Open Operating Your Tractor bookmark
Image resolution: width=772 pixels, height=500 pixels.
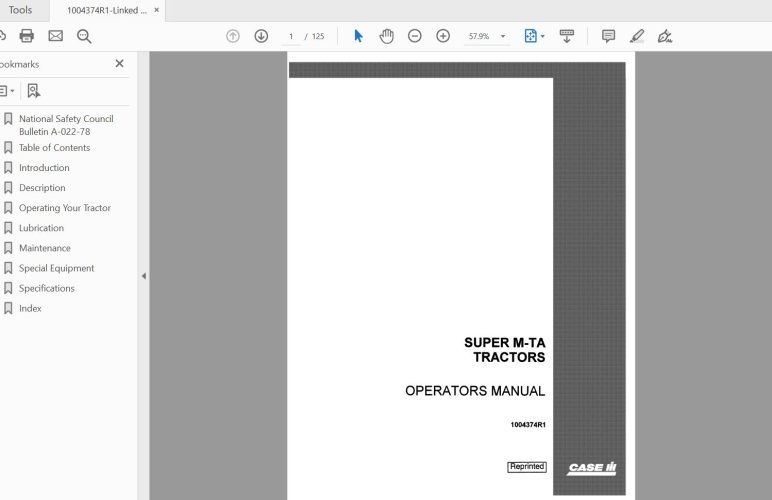click(65, 208)
